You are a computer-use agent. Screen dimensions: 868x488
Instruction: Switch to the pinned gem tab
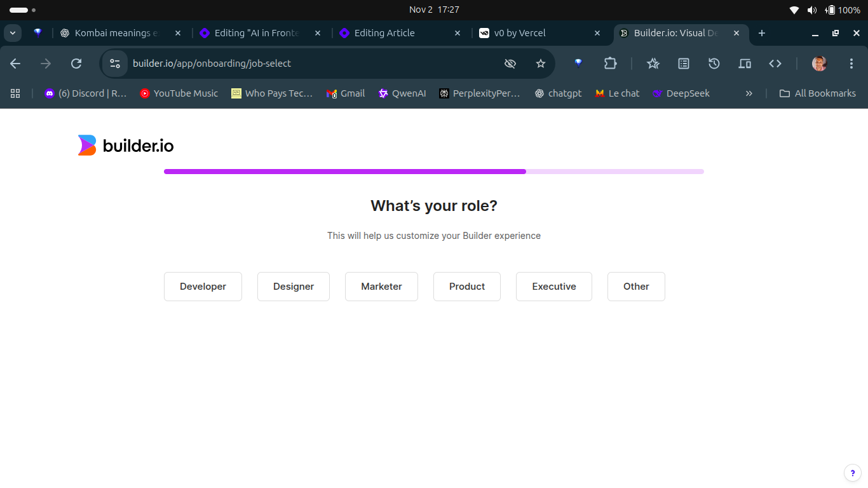38,33
